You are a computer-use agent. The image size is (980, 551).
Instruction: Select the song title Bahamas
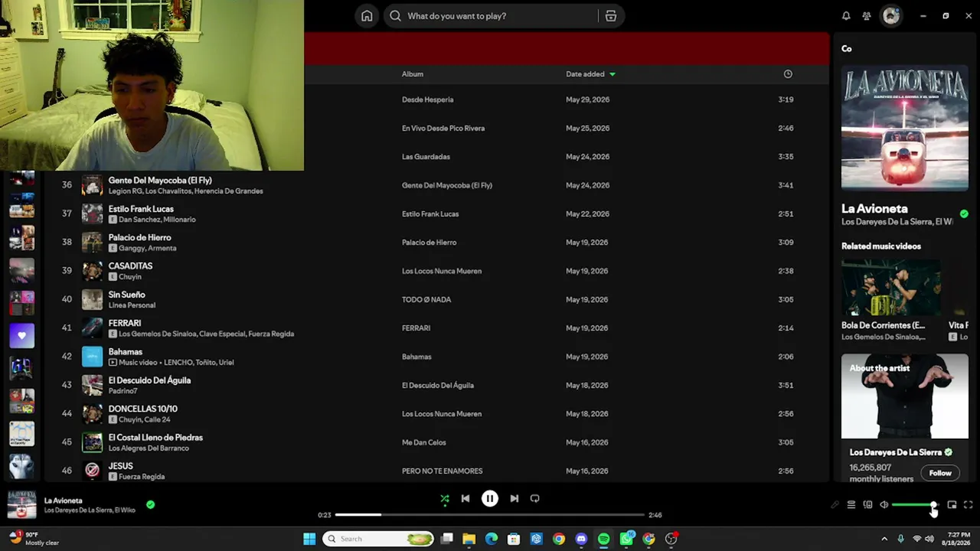point(126,352)
